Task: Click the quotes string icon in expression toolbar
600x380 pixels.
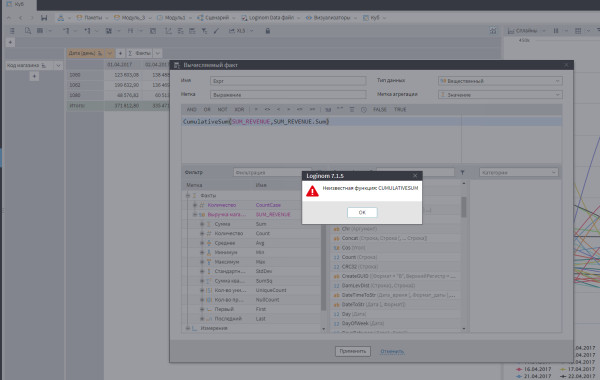Action: [340, 109]
